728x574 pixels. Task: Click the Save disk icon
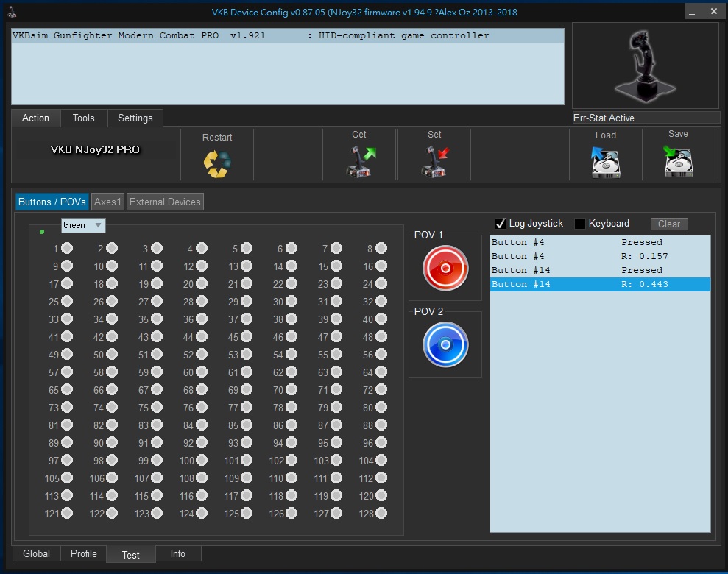(x=678, y=162)
